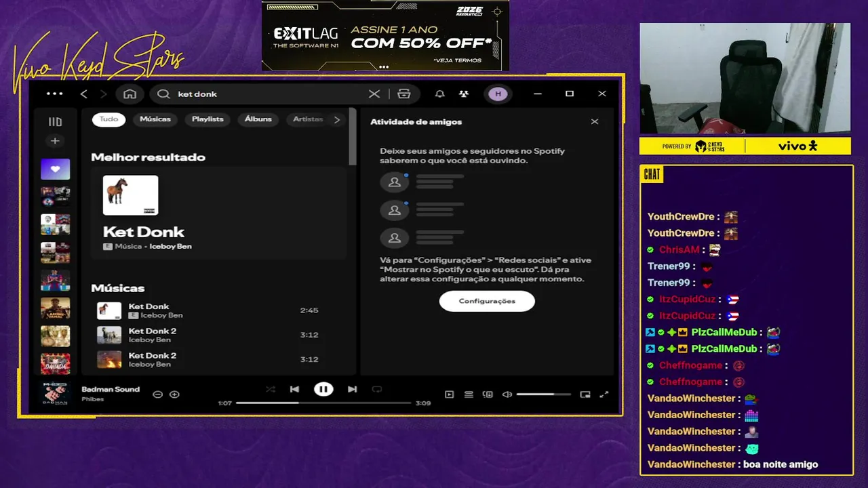The image size is (868, 488).
Task: Click 'boa noite amigo' chat message
Action: [781, 464]
